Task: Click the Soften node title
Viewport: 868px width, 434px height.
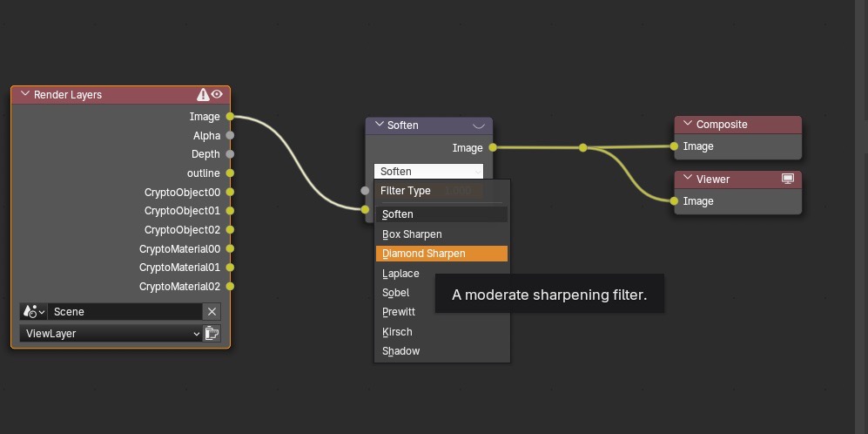Action: (402, 125)
